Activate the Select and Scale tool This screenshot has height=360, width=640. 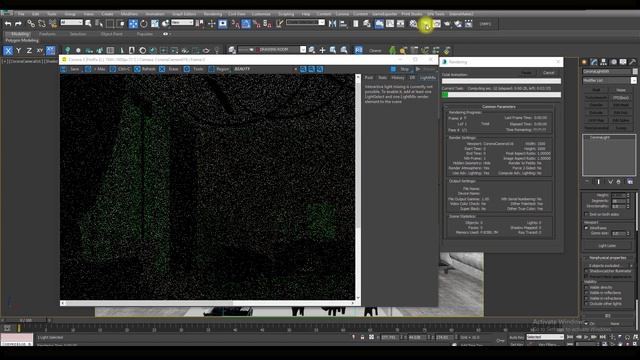coord(155,24)
